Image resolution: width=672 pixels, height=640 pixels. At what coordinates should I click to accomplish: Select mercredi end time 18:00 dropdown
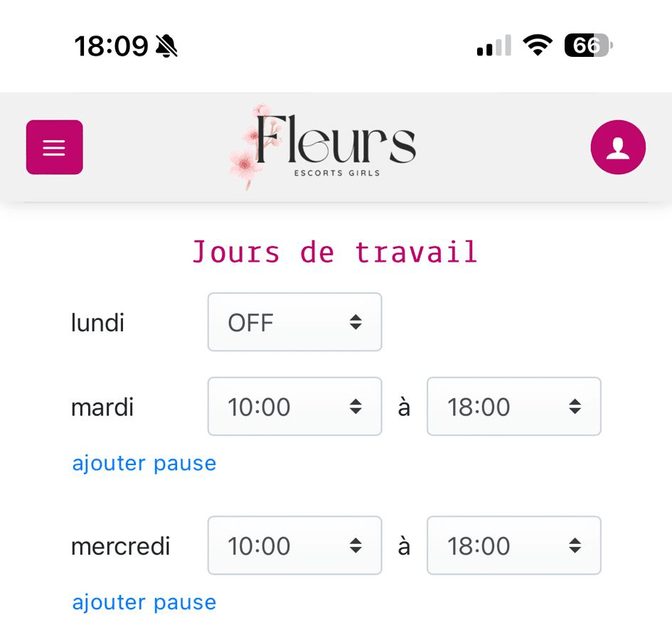pyautogui.click(x=513, y=546)
